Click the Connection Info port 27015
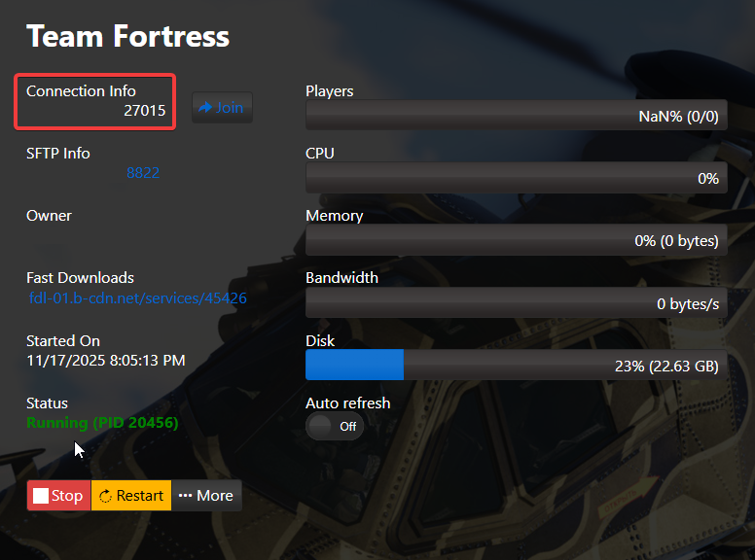This screenshot has height=560, width=755. 145,111
